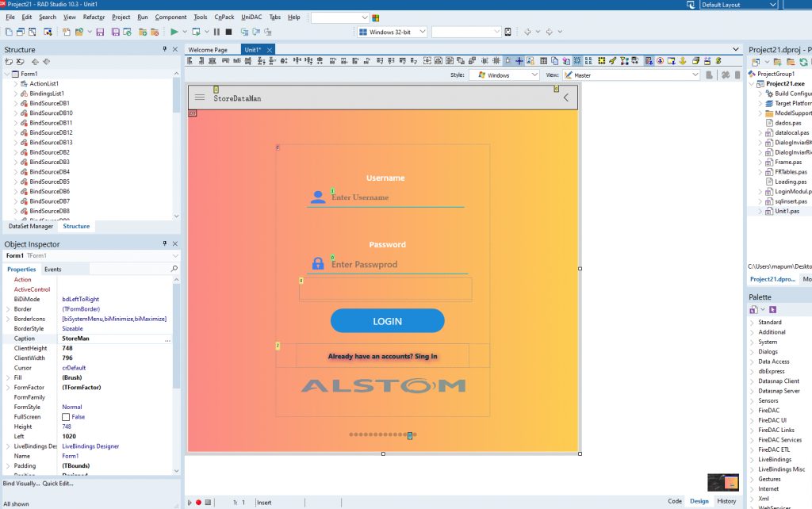The height and width of the screenshot is (509, 812).
Task: Switch to the Events tab
Action: (52, 270)
